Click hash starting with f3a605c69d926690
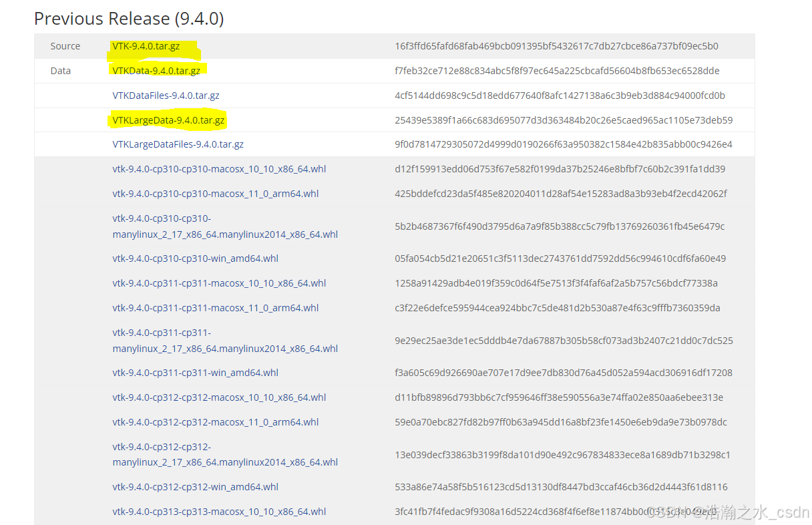Viewport: 812px width, 525px height. pyautogui.click(x=564, y=373)
